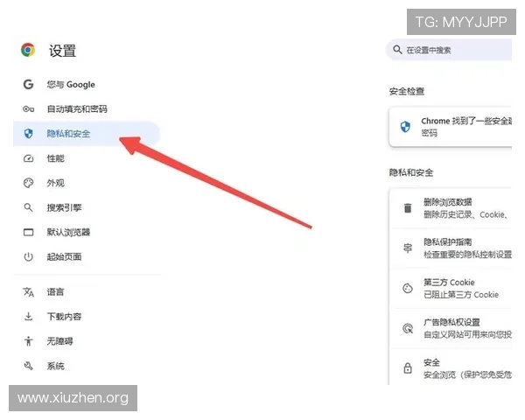This screenshot has height=420, width=525.
Task: Click the browser window icon for 默认浏览器
Action: pyautogui.click(x=29, y=232)
